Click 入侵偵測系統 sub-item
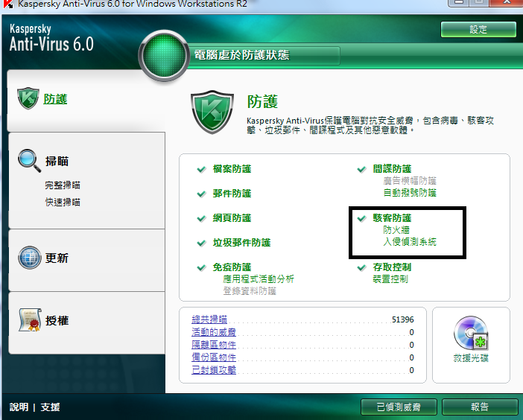The height and width of the screenshot is (420, 523). 410,242
